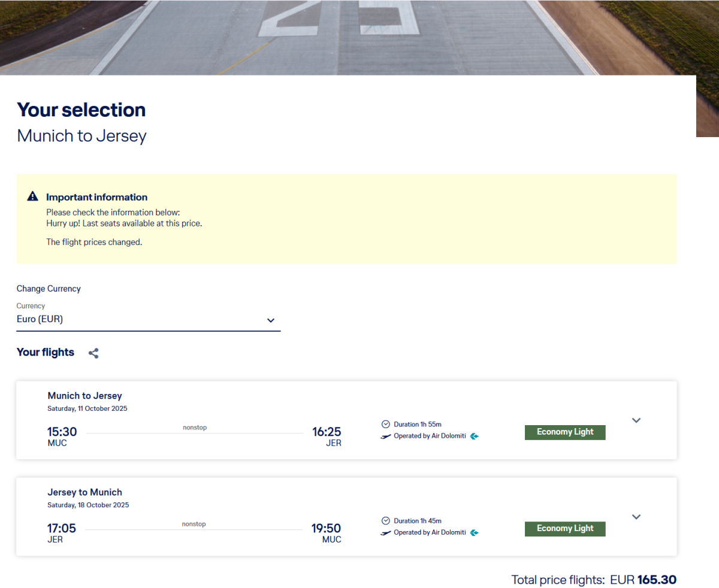Screen dimensions: 719x588
Task: Expand the Munich to Jersey flight details
Action: pos(636,420)
